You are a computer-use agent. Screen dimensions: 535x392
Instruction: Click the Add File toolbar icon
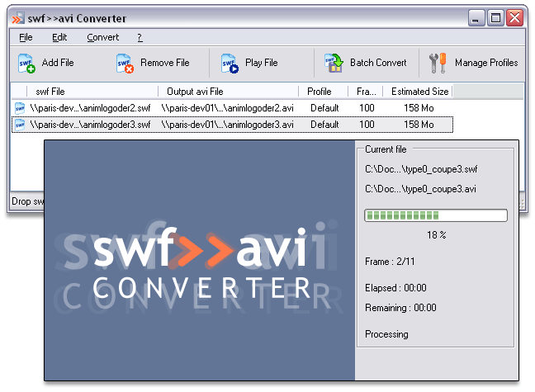26,63
